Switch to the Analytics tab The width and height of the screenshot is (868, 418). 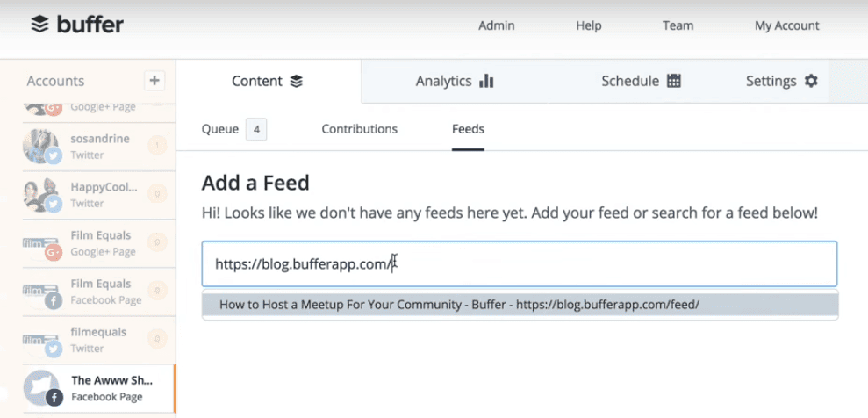click(x=455, y=82)
